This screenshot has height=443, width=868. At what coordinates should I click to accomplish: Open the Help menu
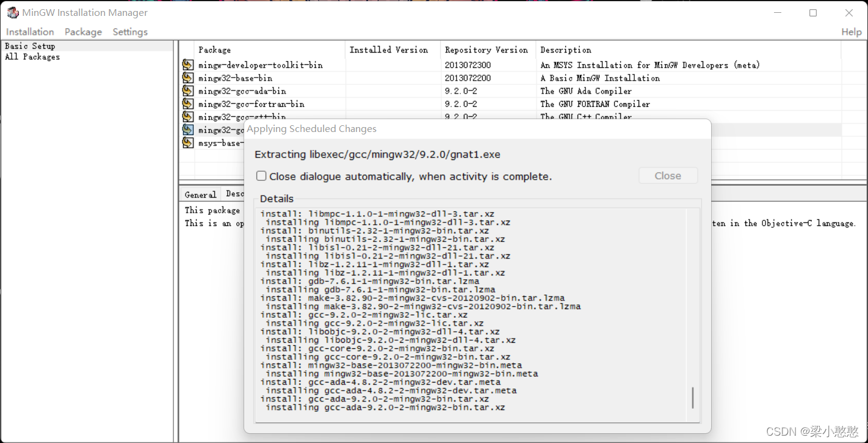[851, 32]
